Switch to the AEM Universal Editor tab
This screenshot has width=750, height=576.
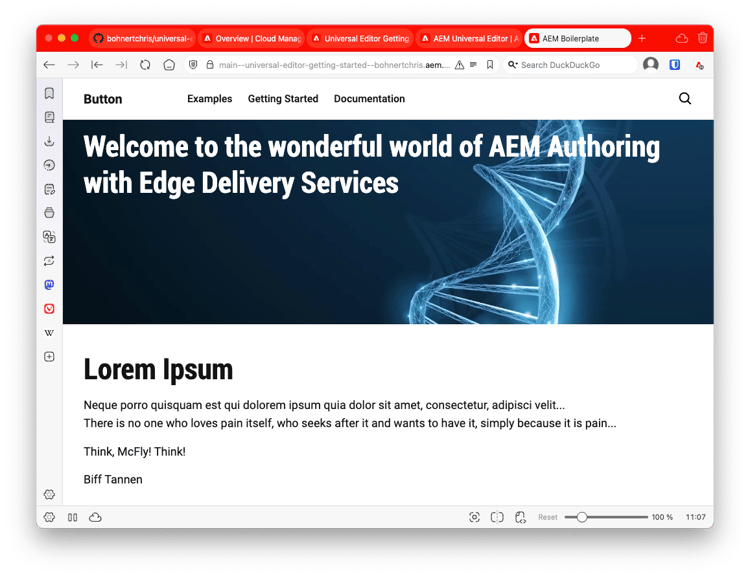pos(470,38)
